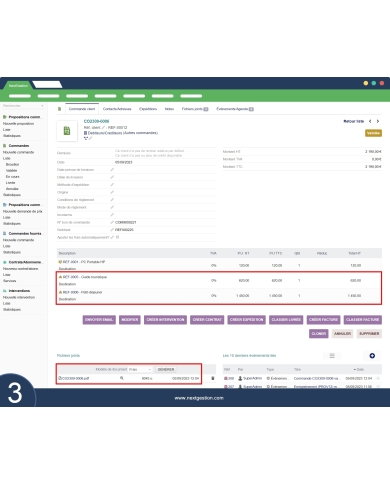Edit the client reference with pencil icon
The height and width of the screenshot is (484, 390).
(103, 128)
